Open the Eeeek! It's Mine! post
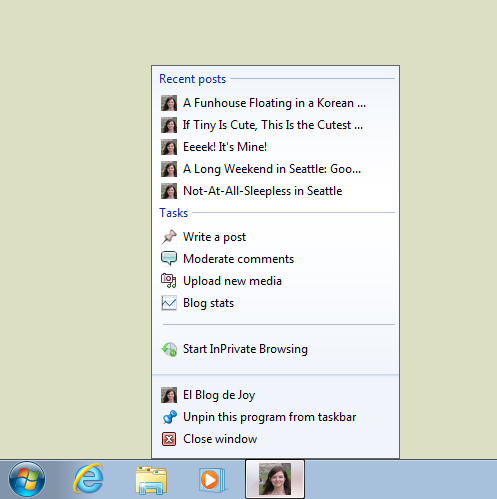The height and width of the screenshot is (499, 497). (x=275, y=147)
